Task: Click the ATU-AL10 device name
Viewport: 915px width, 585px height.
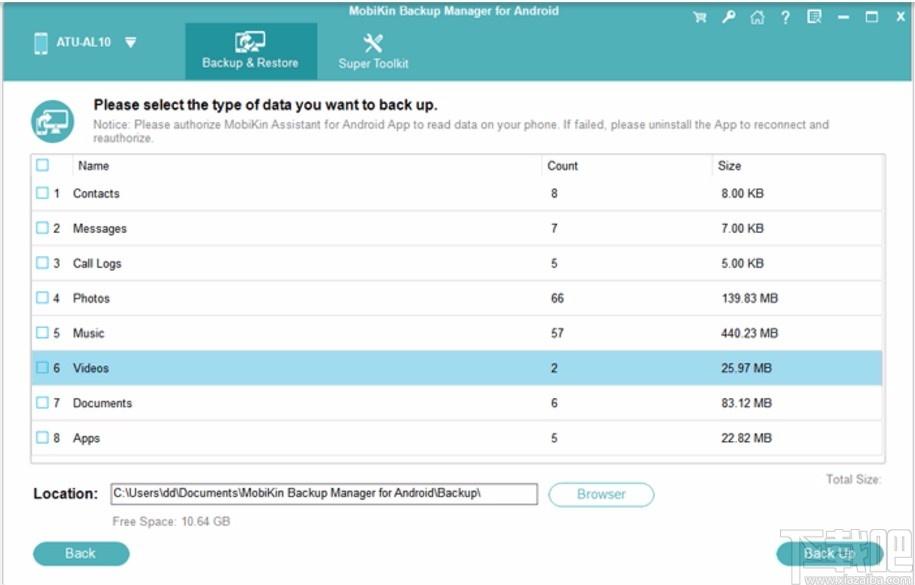Action: click(x=83, y=43)
